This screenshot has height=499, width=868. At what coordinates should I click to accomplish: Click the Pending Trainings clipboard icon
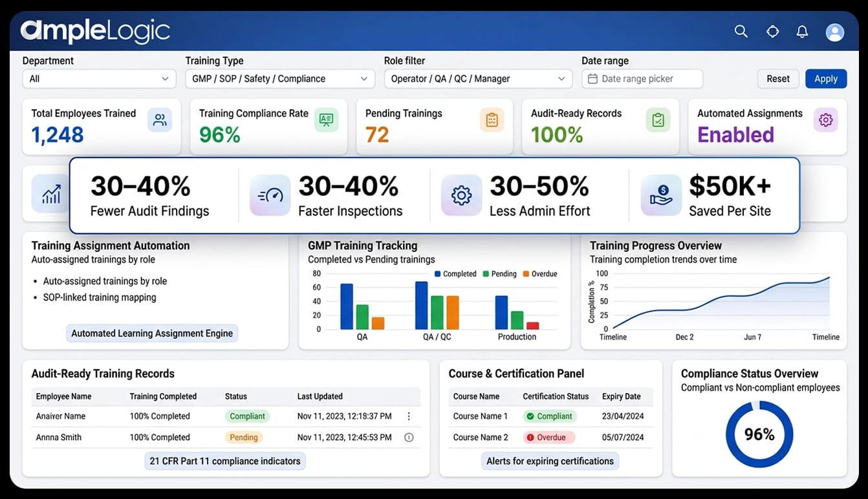(492, 120)
